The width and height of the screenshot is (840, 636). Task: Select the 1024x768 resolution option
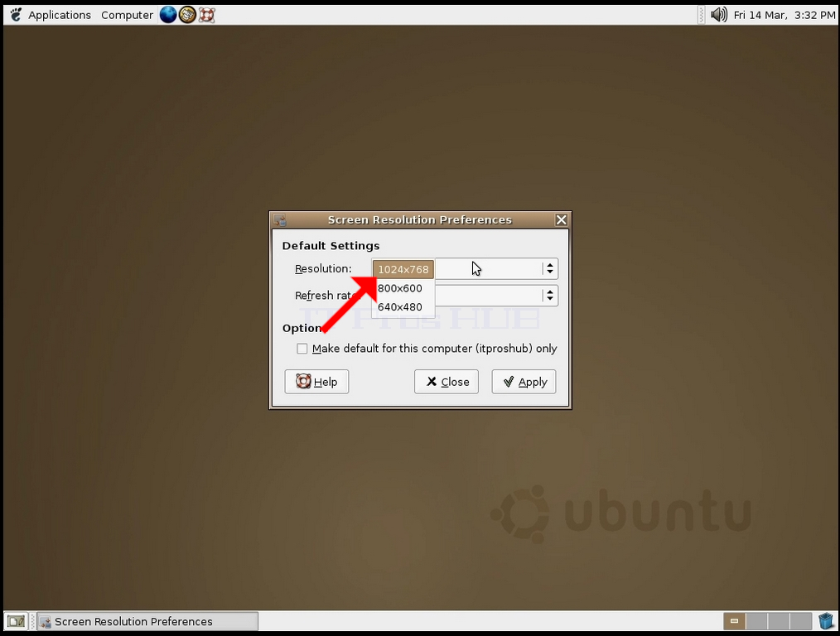[x=403, y=269]
